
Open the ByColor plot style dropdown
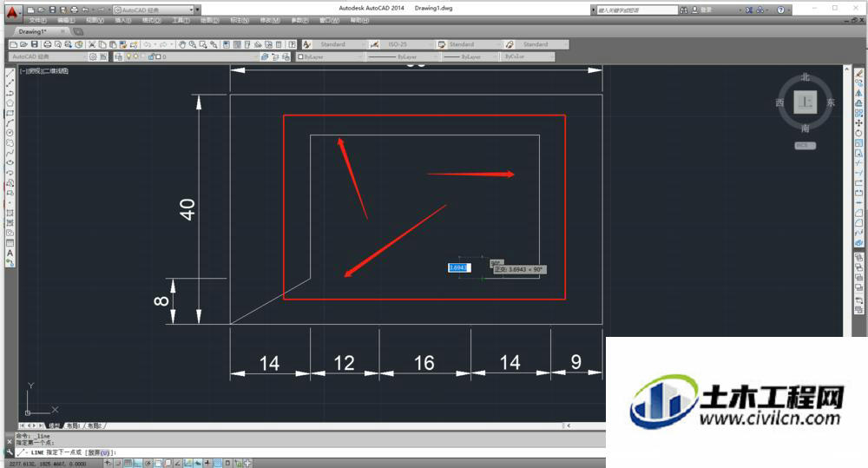click(528, 56)
